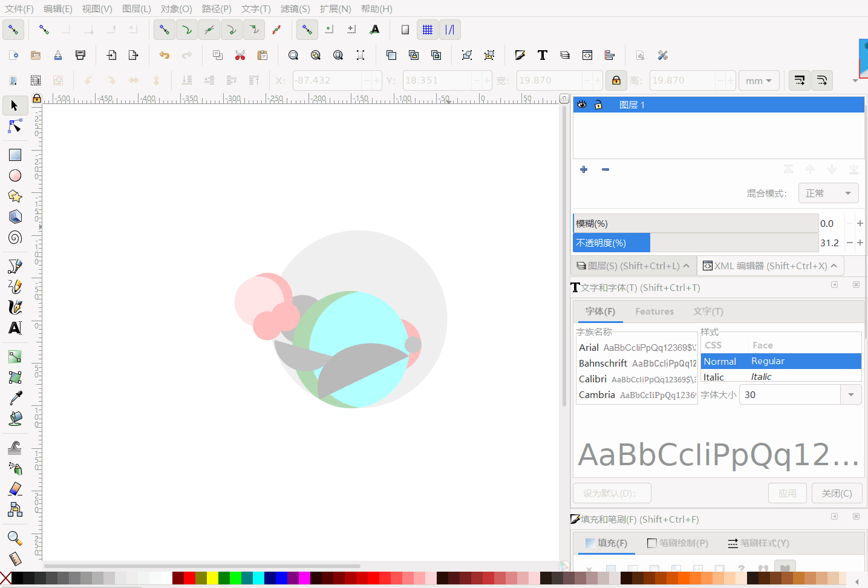
Task: Open the 文件(F) menu
Action: click(x=19, y=8)
